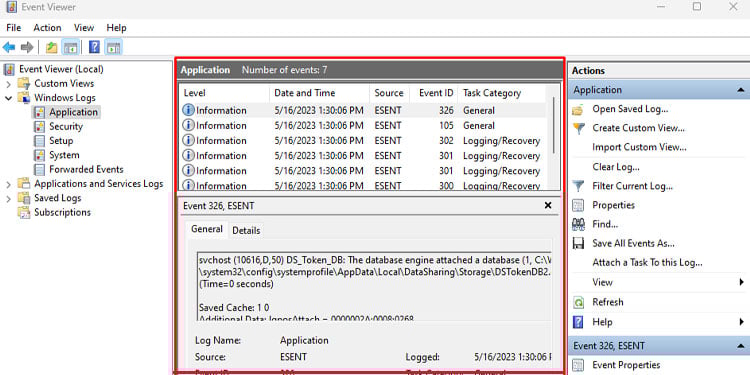Click the Back arrow toolbar icon
This screenshot has height=375, width=750.
pos(9,47)
